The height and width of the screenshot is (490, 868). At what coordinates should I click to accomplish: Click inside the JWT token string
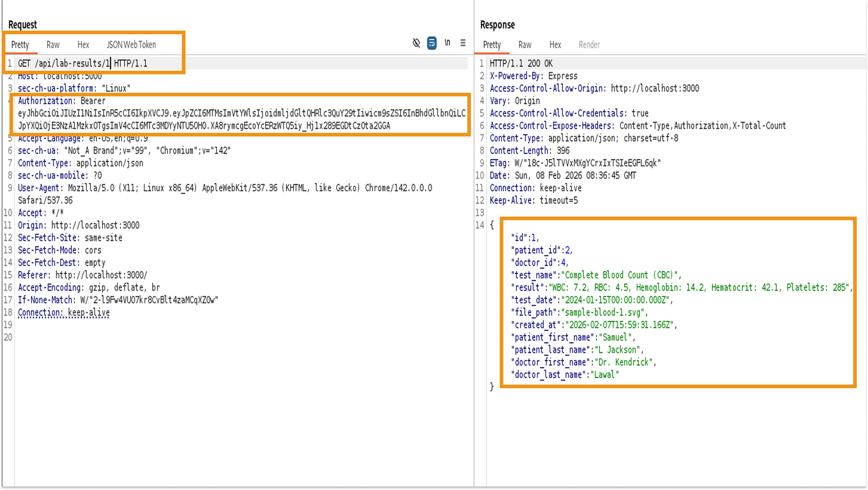(x=225, y=113)
